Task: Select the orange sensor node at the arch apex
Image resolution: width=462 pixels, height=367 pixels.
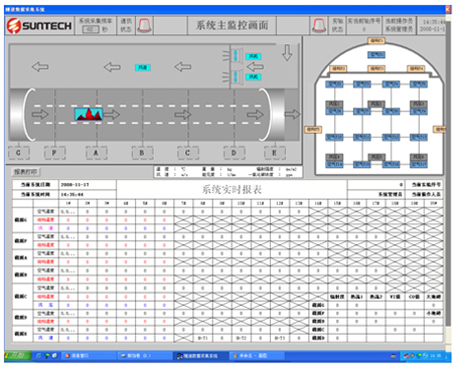Action: click(376, 41)
